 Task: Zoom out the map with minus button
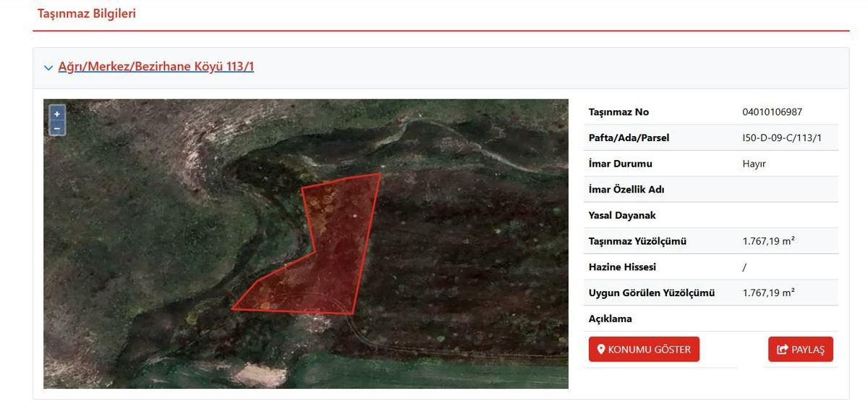57,128
